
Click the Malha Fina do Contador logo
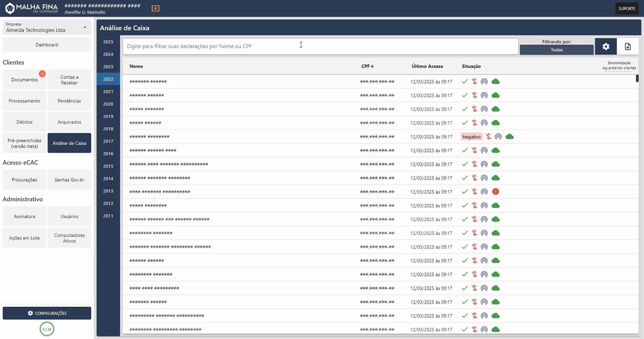coord(31,8)
